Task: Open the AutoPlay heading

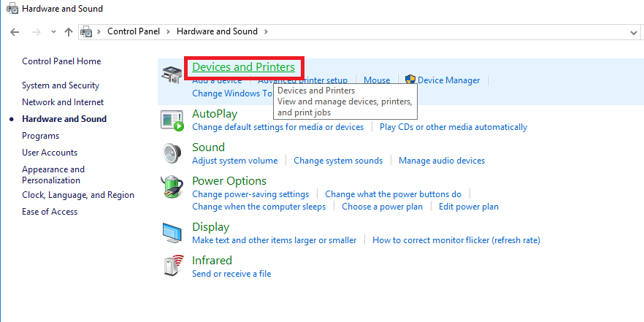Action: (x=215, y=113)
